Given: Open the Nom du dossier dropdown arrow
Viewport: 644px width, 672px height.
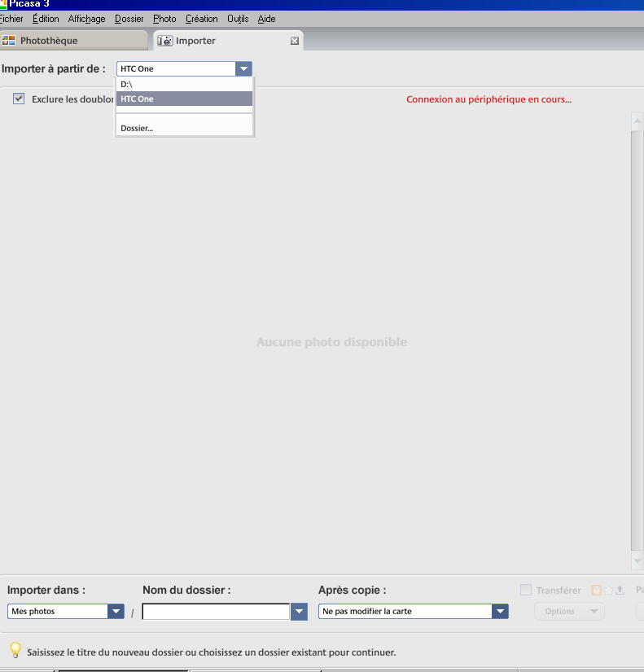Looking at the screenshot, I should (x=299, y=611).
